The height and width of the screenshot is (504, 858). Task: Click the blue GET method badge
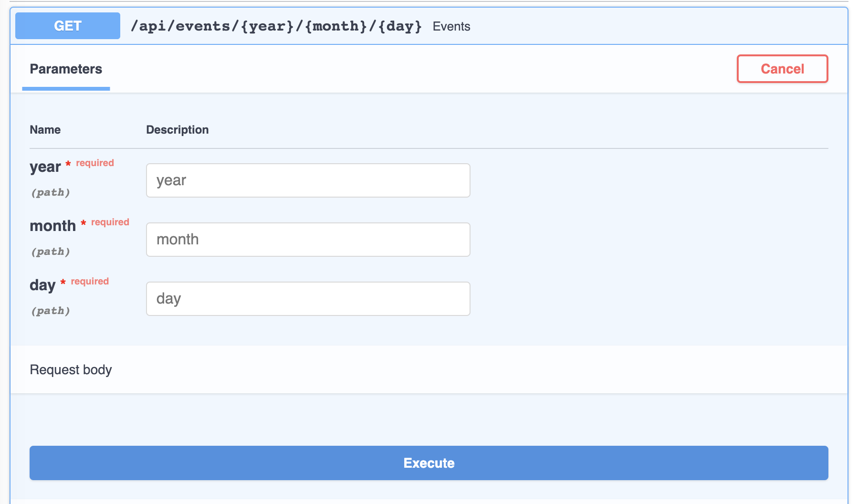68,26
